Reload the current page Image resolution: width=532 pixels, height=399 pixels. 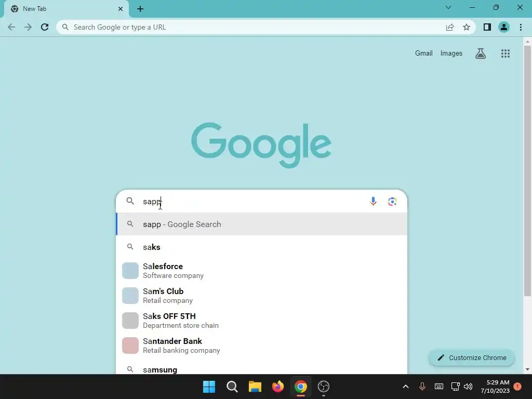click(45, 27)
